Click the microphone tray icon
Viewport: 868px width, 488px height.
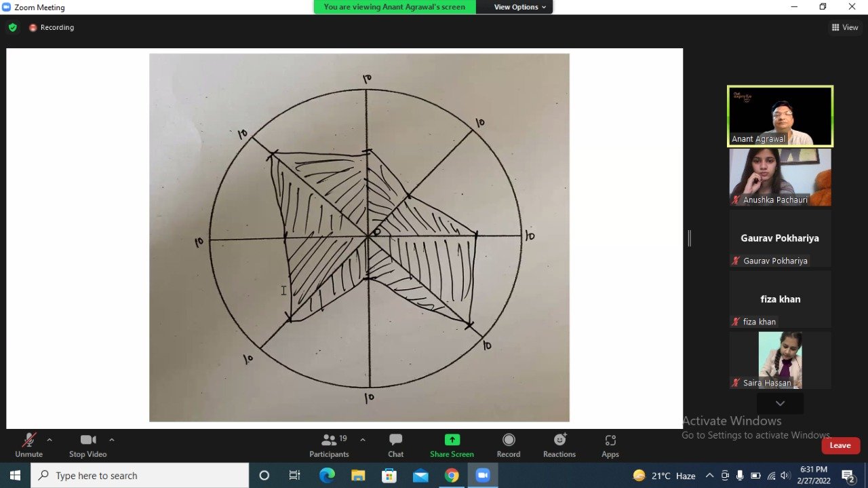pos(740,476)
